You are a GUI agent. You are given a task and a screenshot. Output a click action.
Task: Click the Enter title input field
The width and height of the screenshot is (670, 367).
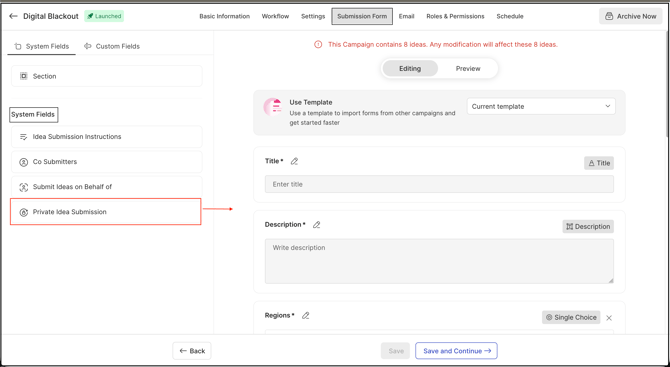pyautogui.click(x=439, y=184)
